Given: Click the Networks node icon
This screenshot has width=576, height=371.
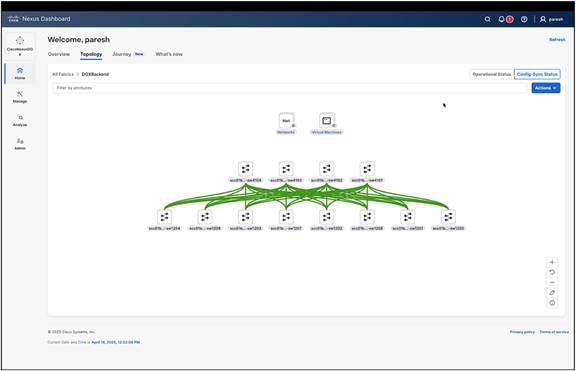Looking at the screenshot, I should pos(286,120).
